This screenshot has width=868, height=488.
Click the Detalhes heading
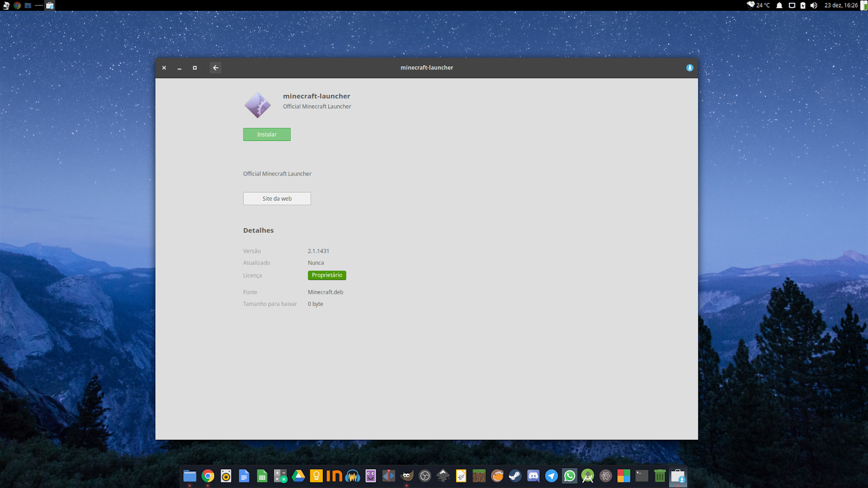coord(258,230)
